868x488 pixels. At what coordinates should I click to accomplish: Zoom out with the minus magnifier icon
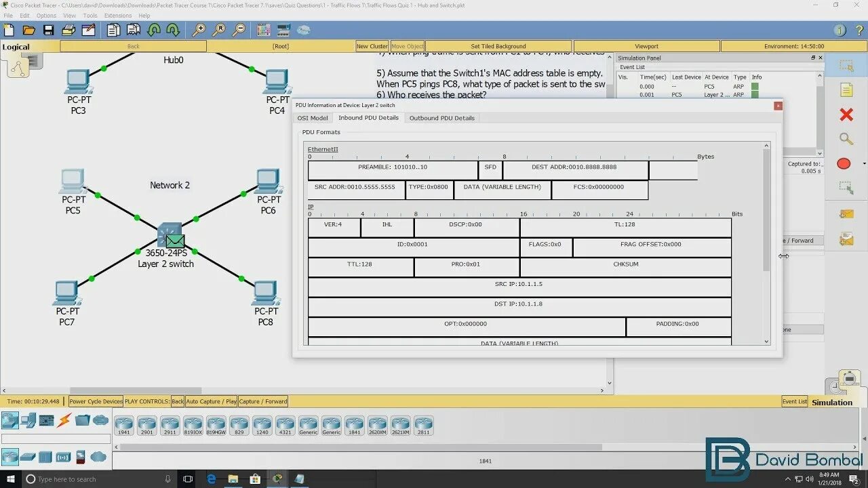(239, 30)
